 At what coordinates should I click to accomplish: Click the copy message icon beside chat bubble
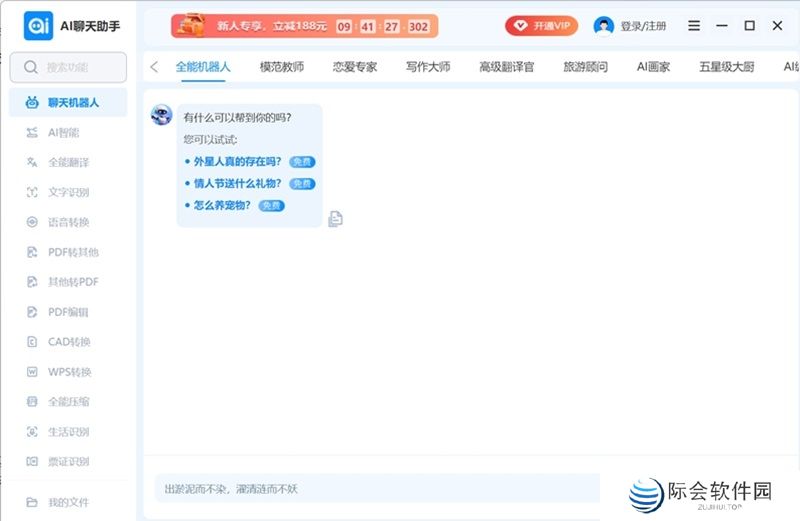pos(335,219)
